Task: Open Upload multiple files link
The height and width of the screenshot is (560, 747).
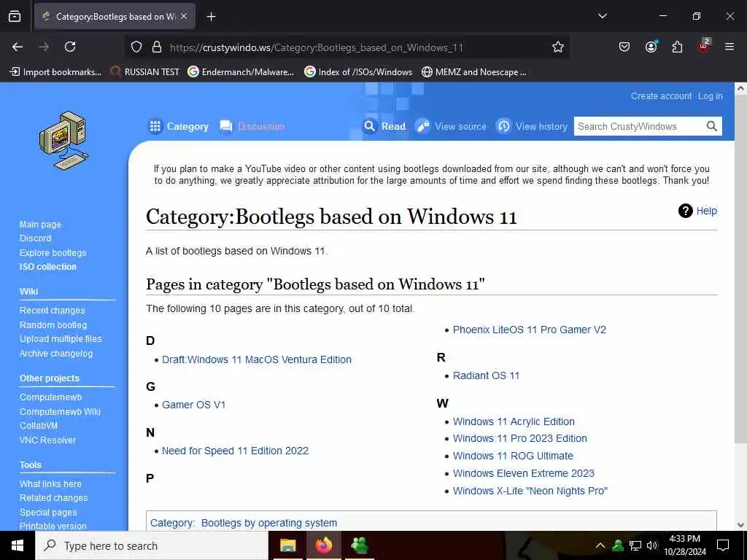Action: click(x=61, y=339)
